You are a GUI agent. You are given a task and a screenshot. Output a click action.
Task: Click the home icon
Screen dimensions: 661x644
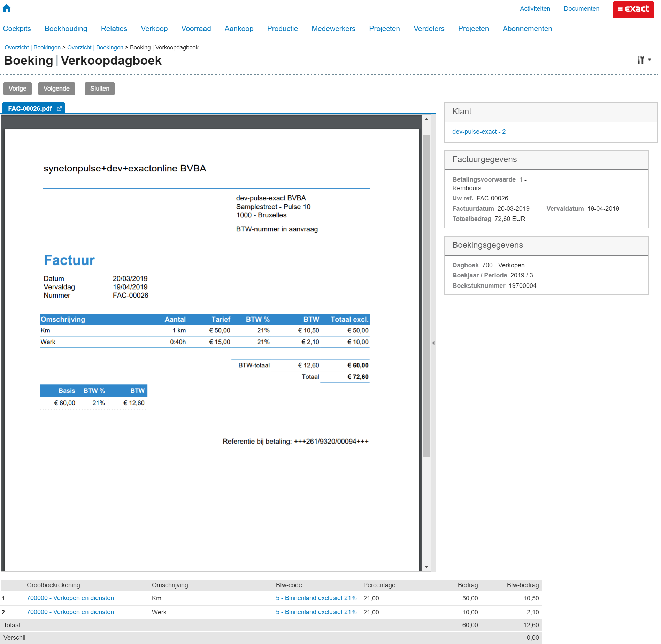point(7,8)
